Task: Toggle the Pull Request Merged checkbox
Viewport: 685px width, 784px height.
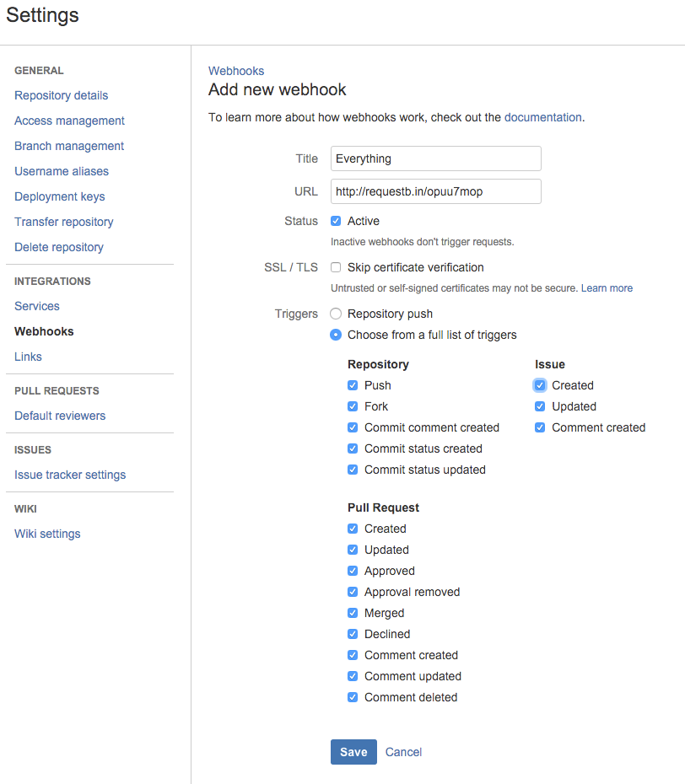Action: point(353,613)
